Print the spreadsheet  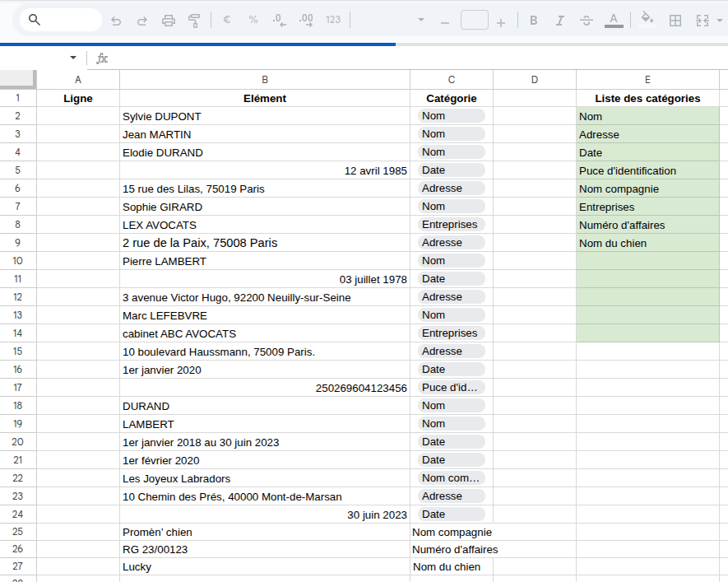[168, 21]
